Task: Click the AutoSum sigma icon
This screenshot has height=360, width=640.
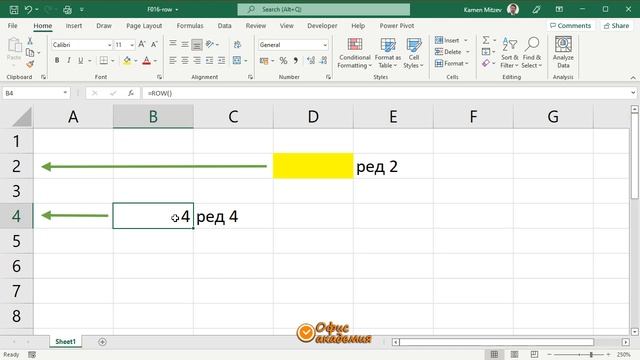Action: pyautogui.click(x=486, y=40)
